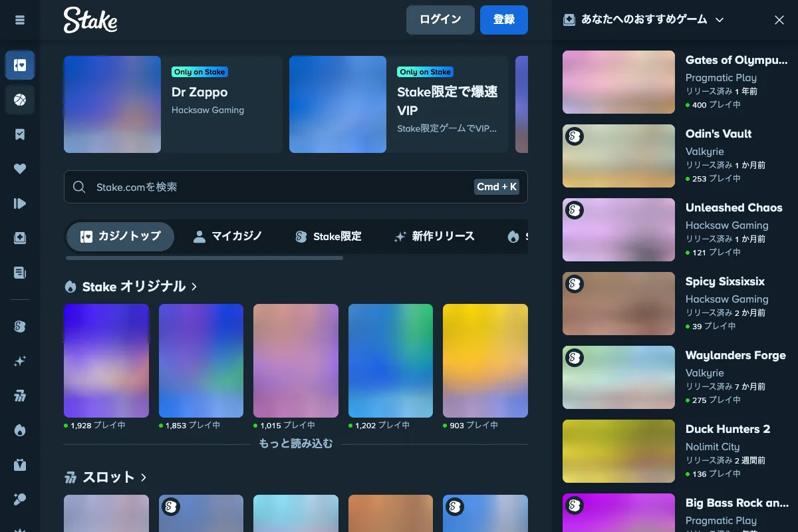Image resolution: width=798 pixels, height=532 pixels.
Task: Click the 登録 button
Action: (504, 20)
